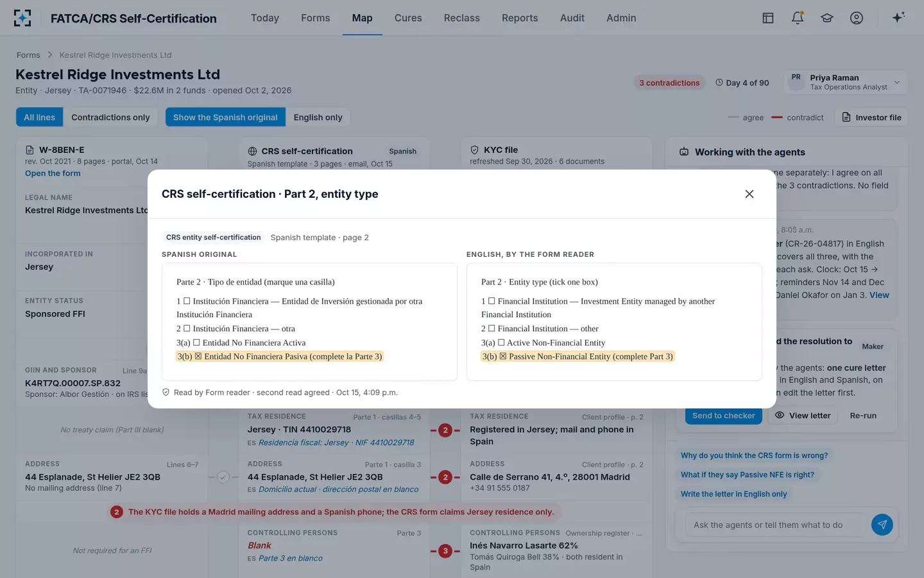This screenshot has width=924, height=578.
Task: Switch to Contradictions only filter
Action: click(110, 118)
